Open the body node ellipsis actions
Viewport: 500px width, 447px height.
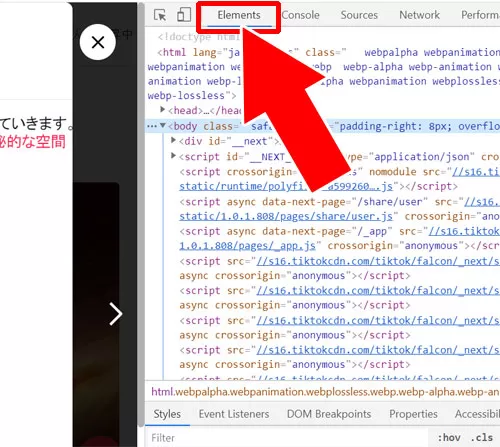click(x=152, y=126)
